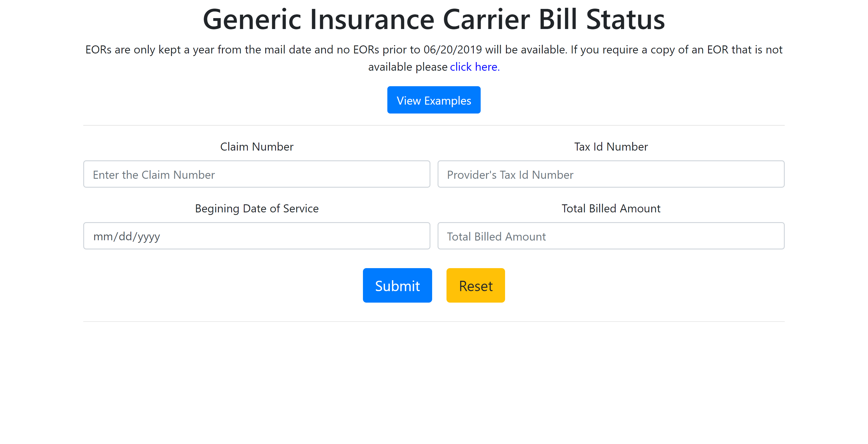Viewport: 868px width, 444px height.
Task: Click the Total Billed Amount label text
Action: pos(611,209)
